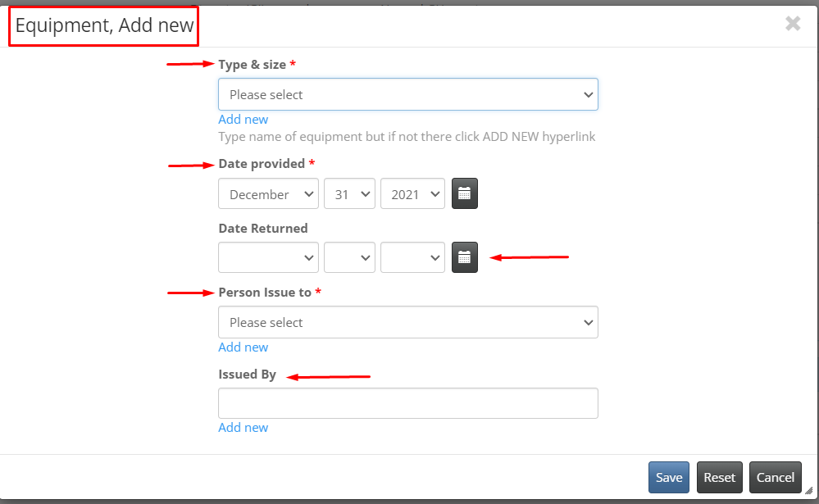Screen dimensions: 819x504
Task: Open the Date provided month dropdown
Action: tap(268, 193)
